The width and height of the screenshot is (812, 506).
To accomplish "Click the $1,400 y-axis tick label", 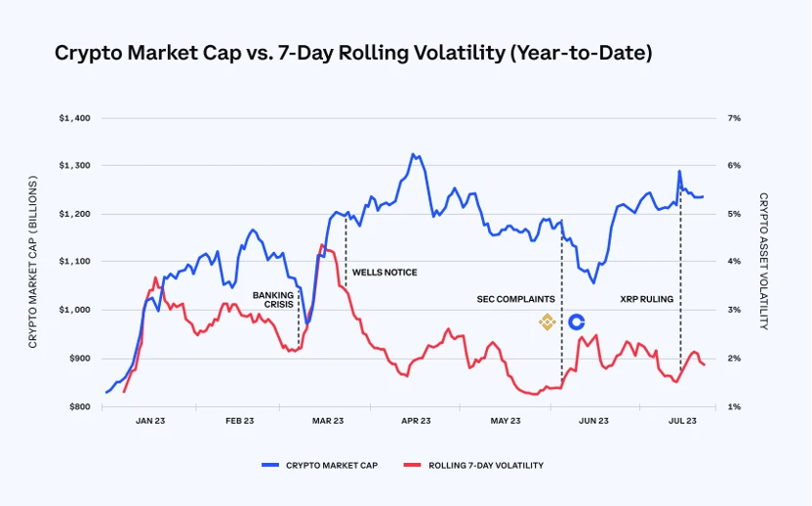I will [x=74, y=118].
